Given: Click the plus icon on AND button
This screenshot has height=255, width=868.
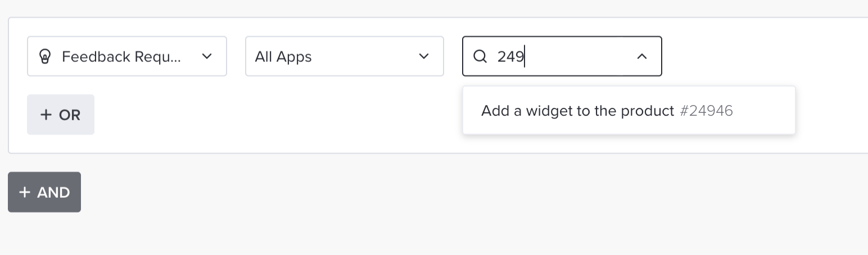Looking at the screenshot, I should click(24, 192).
